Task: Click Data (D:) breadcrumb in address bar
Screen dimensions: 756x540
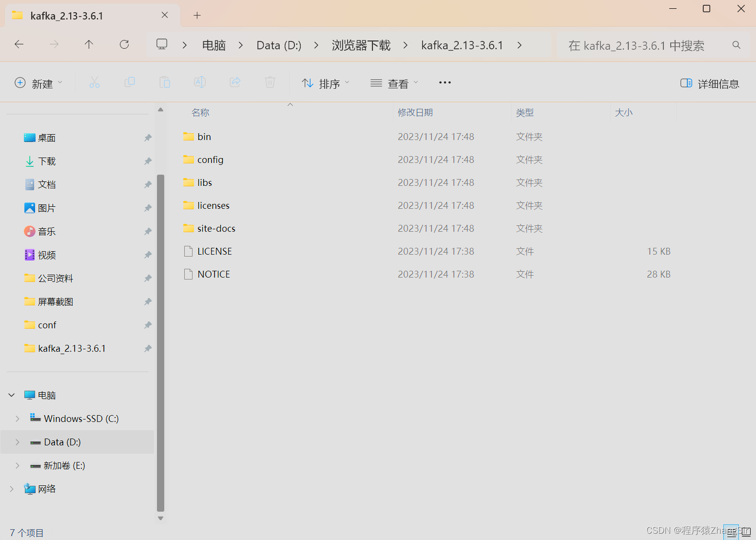Action: click(279, 45)
